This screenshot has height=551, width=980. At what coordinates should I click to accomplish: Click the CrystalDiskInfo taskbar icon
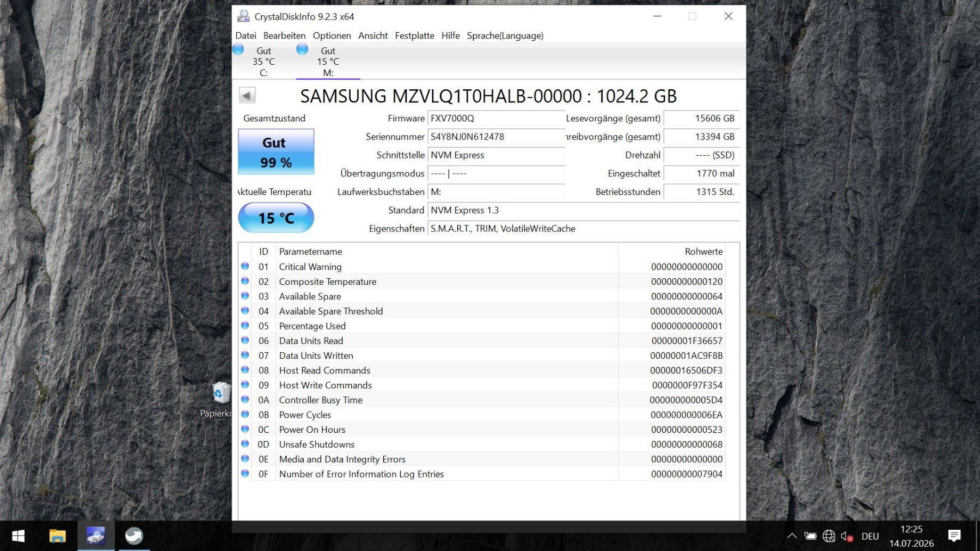96,536
